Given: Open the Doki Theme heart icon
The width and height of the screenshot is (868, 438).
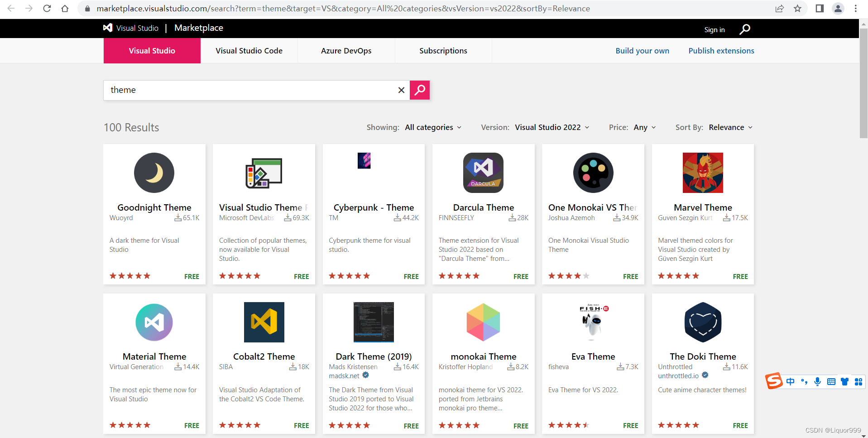Looking at the screenshot, I should pos(703,322).
